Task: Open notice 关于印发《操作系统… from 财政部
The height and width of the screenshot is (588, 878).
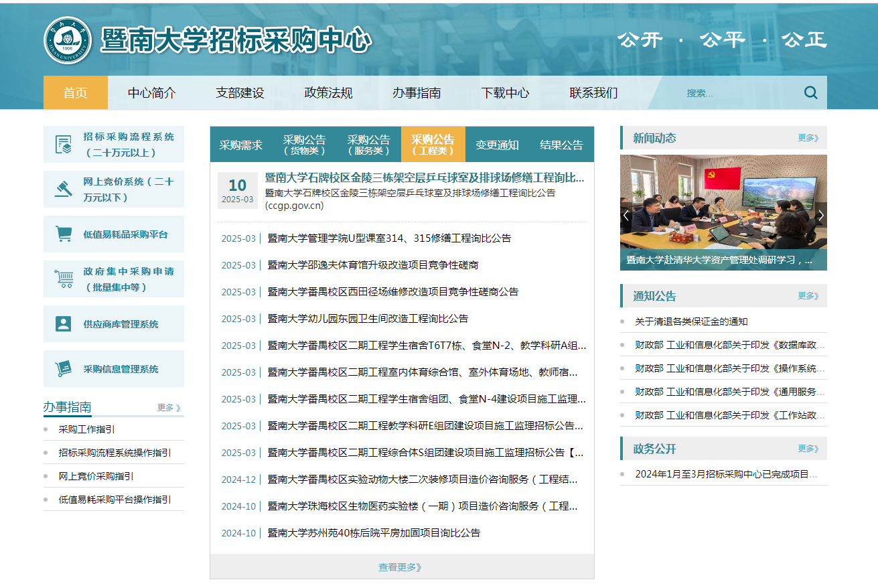Action: [730, 368]
